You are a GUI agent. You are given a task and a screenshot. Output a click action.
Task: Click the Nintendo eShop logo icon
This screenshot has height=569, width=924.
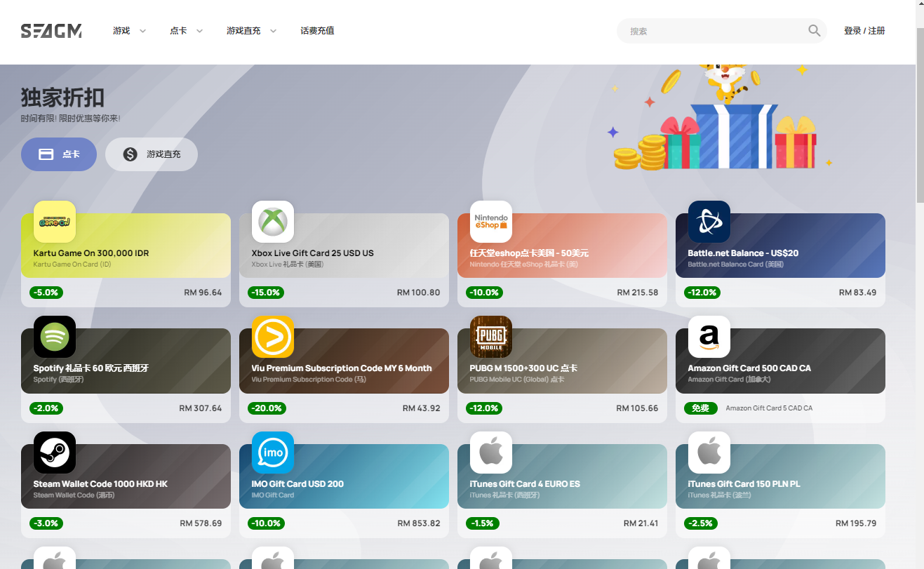pyautogui.click(x=491, y=222)
